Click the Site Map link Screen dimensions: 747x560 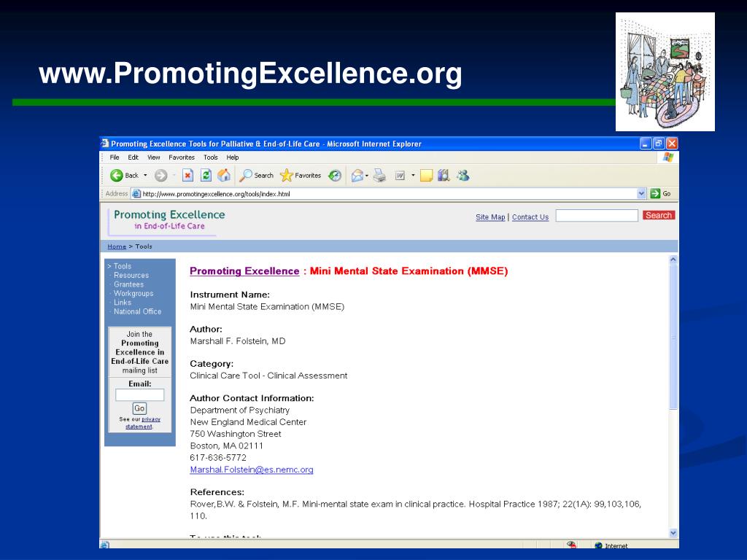[x=490, y=217]
